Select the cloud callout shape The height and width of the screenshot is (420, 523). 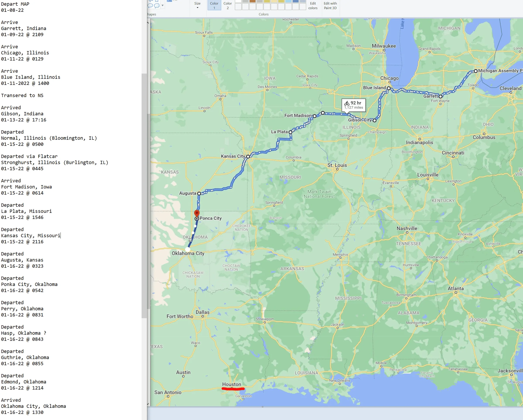(x=157, y=6)
